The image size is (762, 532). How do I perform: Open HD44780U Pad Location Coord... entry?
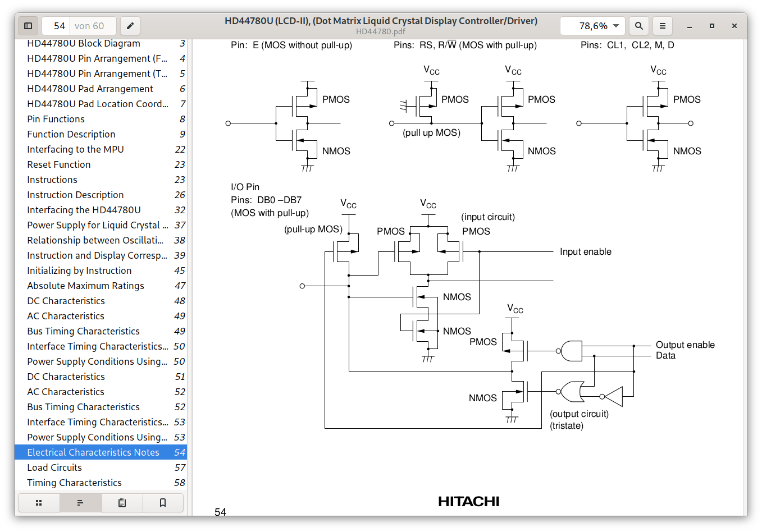point(101,104)
